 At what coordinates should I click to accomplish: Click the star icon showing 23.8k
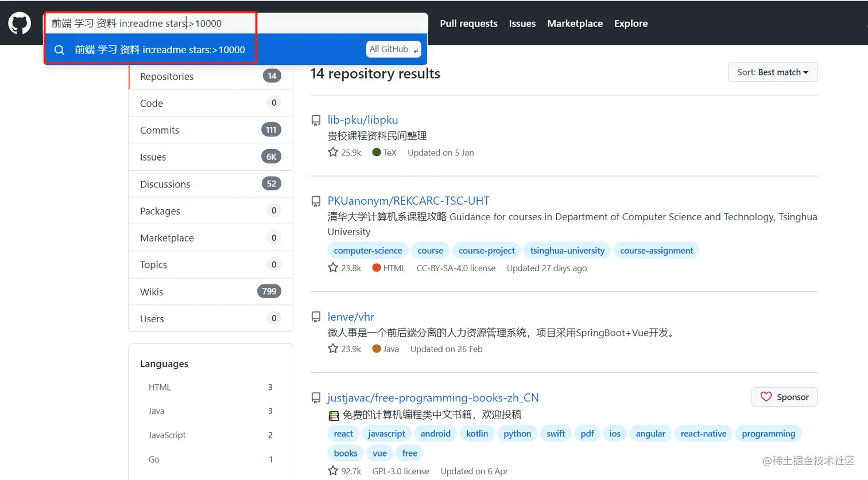pos(333,267)
